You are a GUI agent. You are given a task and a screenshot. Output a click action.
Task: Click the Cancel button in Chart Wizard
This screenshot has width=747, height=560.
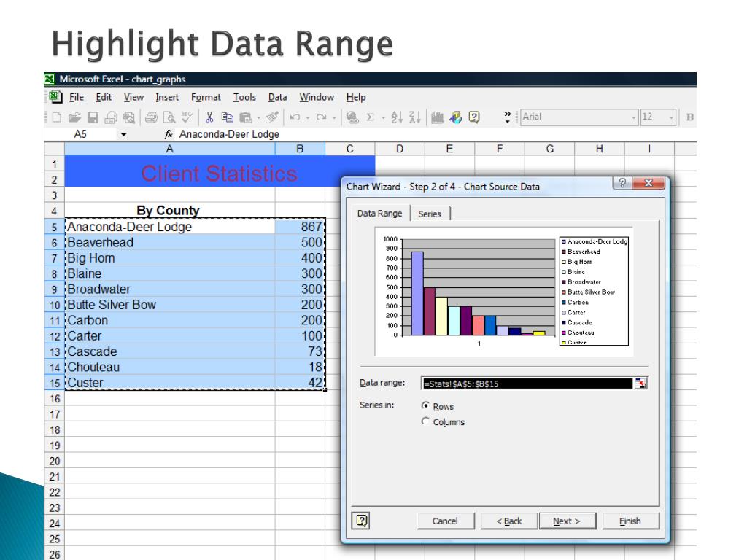[444, 521]
